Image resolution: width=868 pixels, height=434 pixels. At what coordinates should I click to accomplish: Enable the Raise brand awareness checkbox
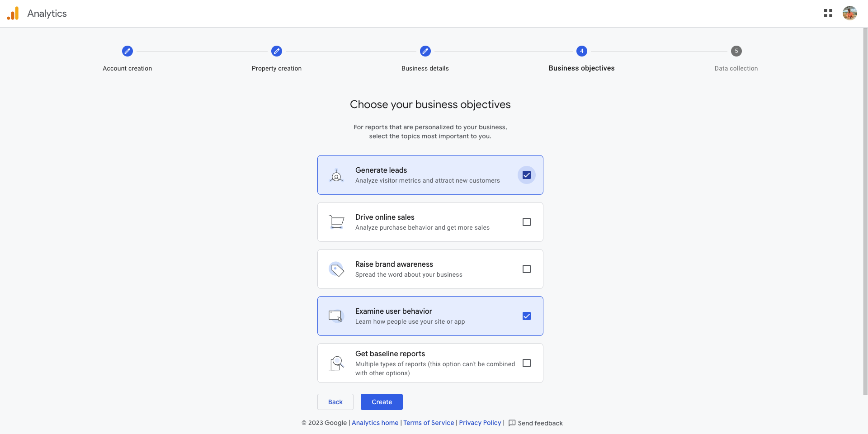click(527, 269)
